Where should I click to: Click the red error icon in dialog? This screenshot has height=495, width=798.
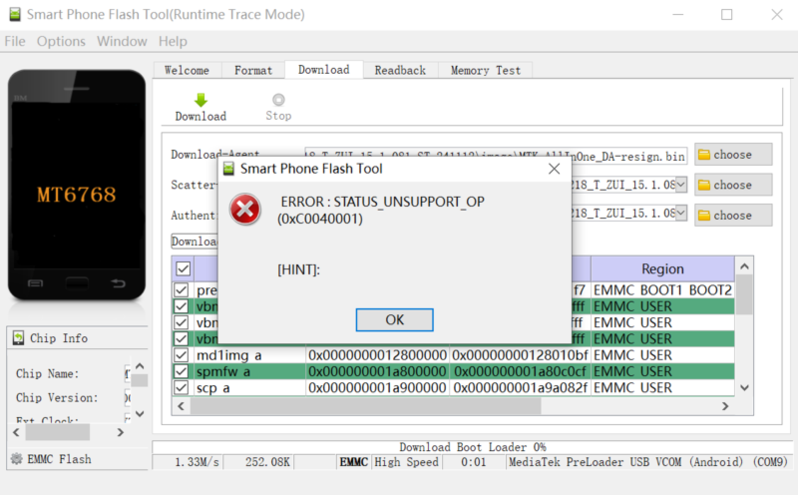pyautogui.click(x=245, y=209)
